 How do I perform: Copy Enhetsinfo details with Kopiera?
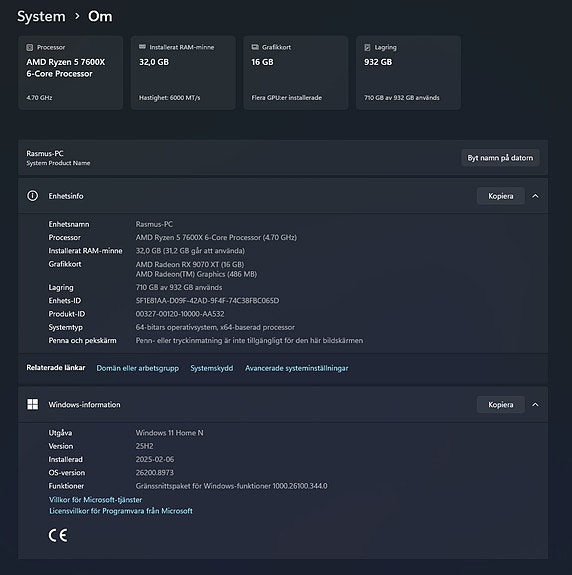pyautogui.click(x=500, y=196)
